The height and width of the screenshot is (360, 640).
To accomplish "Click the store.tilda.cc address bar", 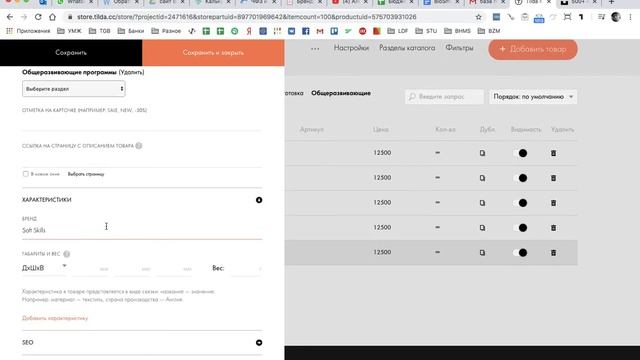I will click(247, 17).
